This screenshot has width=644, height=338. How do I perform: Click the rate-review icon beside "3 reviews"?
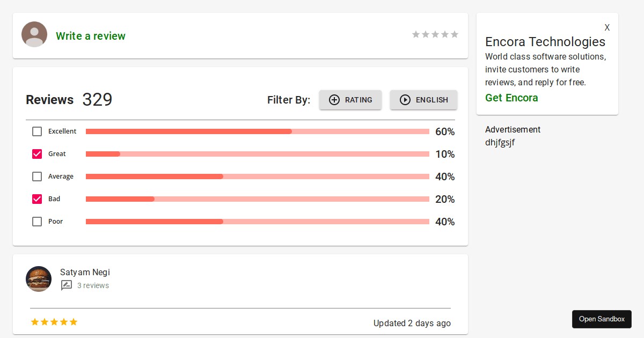(67, 285)
